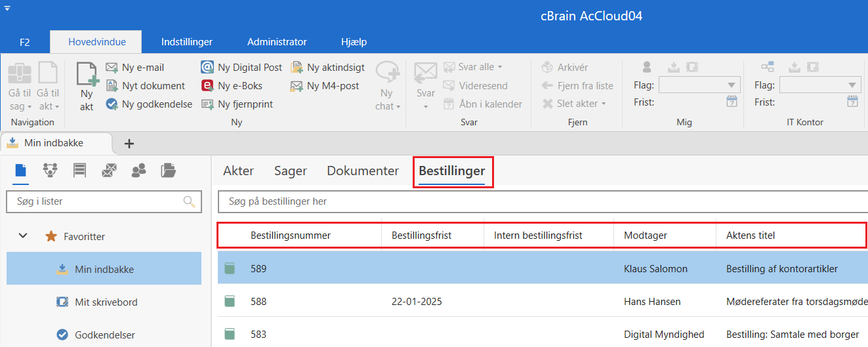The image size is (868, 347).
Task: Open the Mig Frist calendar picker
Action: (732, 102)
